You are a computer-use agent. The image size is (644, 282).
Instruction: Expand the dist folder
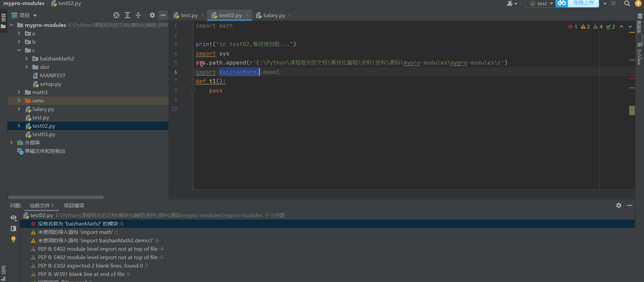(27, 67)
